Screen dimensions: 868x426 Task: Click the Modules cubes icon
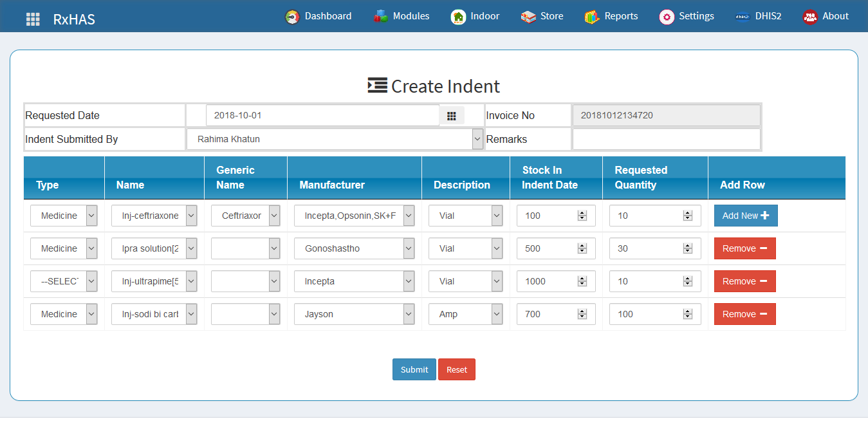click(381, 17)
